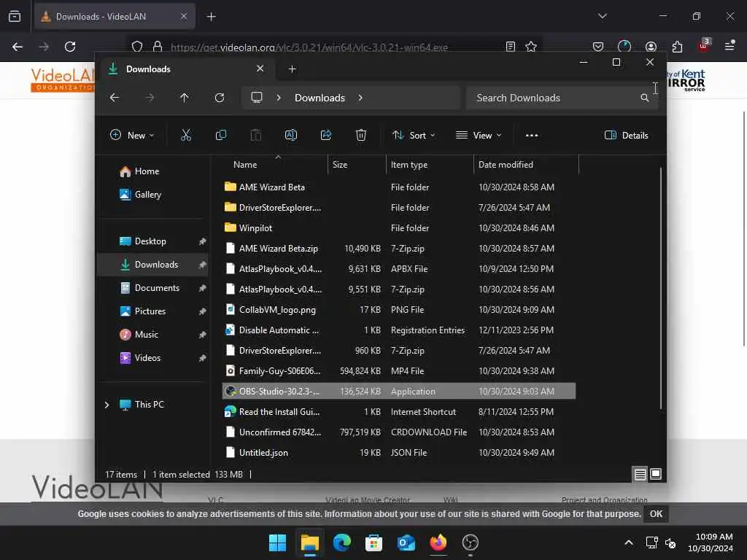Screen dimensions: 747x560
Task: Toggle the Details pane
Action: [x=626, y=135]
